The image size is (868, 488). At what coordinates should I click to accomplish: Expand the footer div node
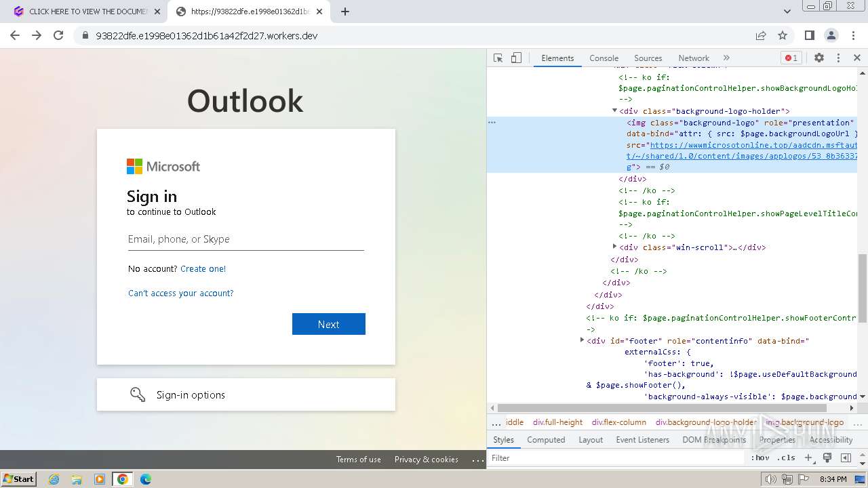583,340
